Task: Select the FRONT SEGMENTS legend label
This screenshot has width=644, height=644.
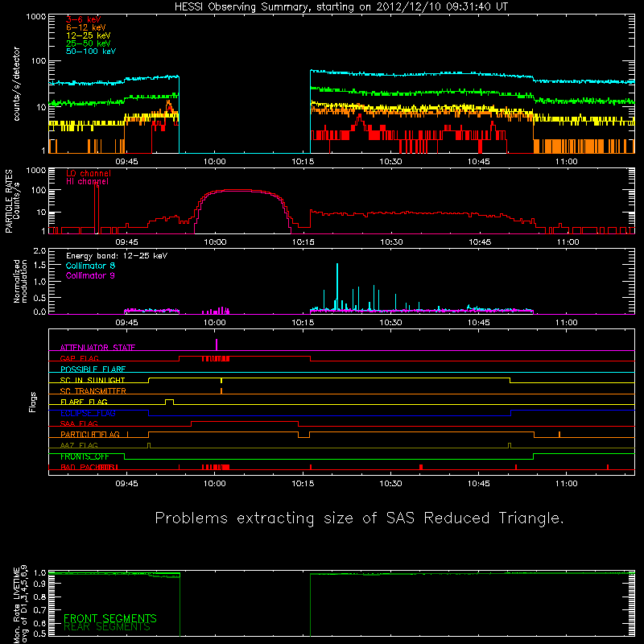Action: [x=110, y=618]
